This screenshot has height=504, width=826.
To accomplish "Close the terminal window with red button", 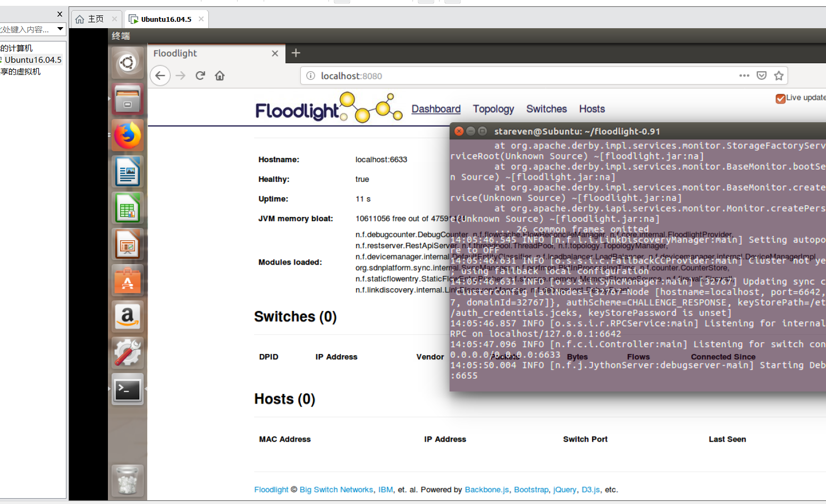I will click(x=459, y=131).
